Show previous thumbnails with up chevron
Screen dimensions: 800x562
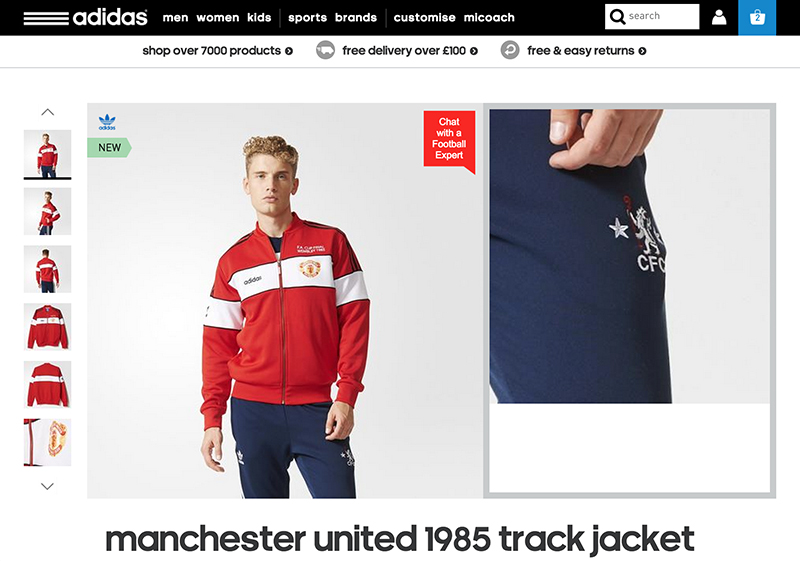click(x=47, y=112)
